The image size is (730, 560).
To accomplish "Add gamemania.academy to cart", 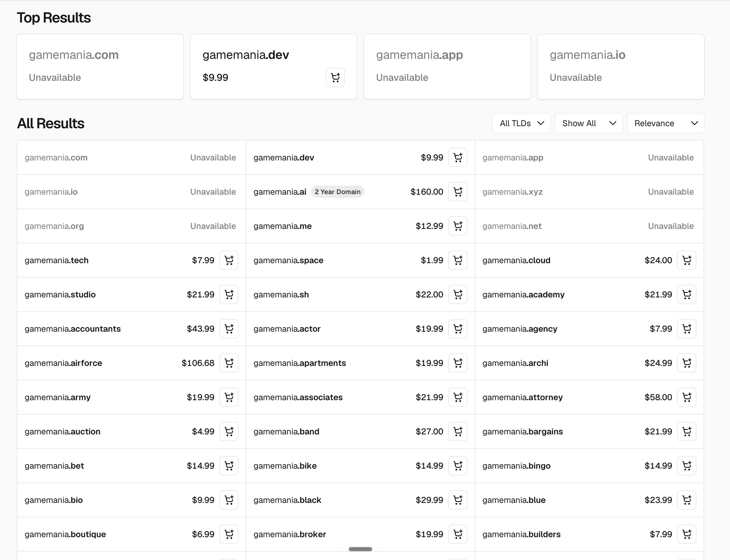I will point(687,294).
